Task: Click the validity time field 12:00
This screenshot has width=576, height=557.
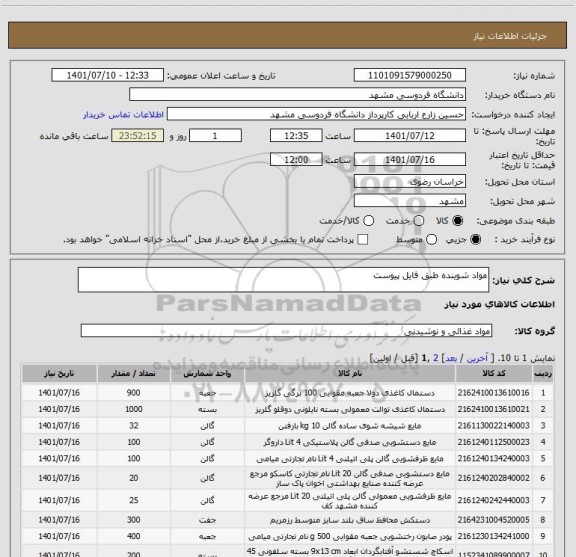Action: point(296,159)
